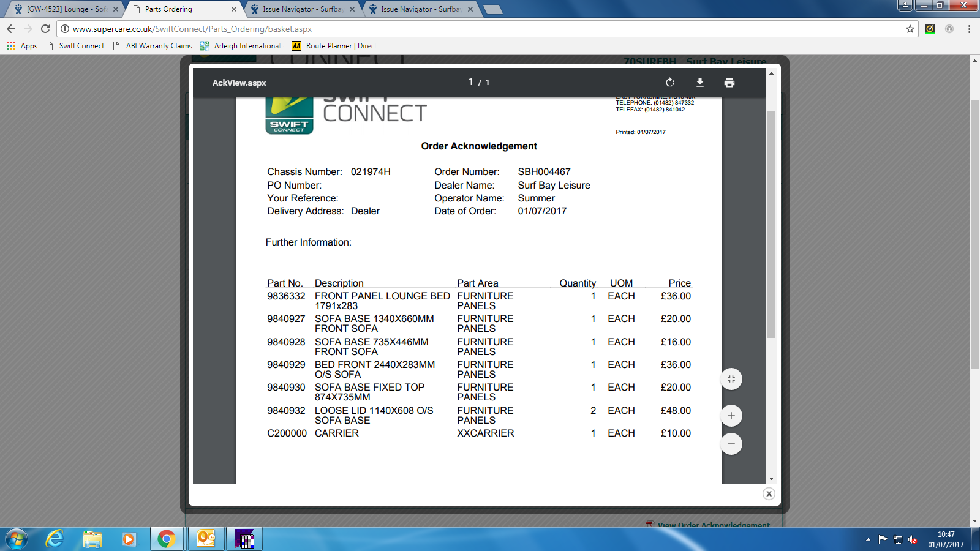Click the taskbar clock showing 10:47
The image size is (980, 551).
click(x=946, y=539)
